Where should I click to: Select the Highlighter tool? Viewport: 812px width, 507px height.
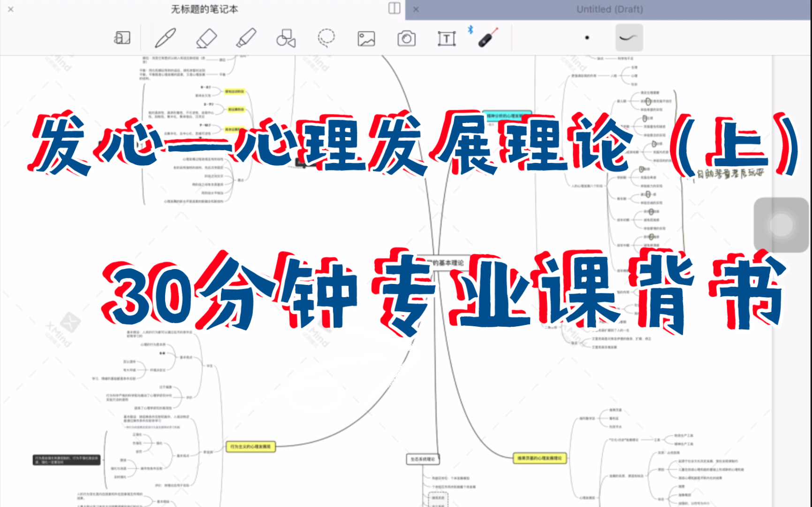coord(246,38)
